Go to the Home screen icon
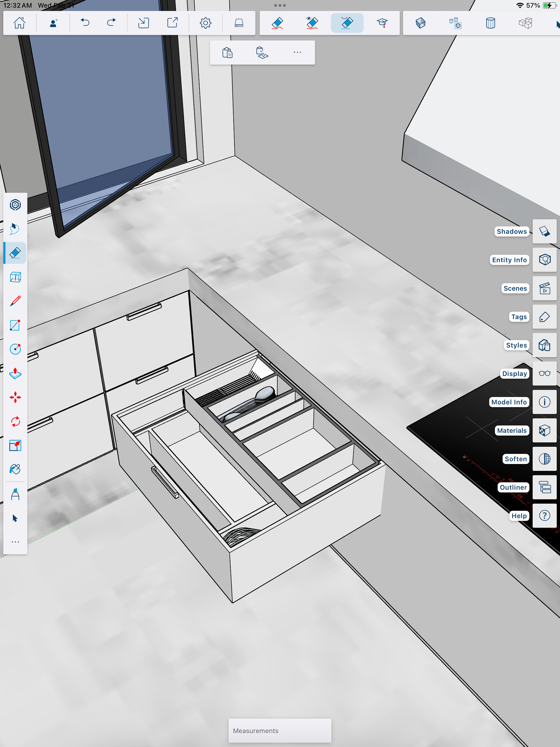Viewport: 560px width, 747px height. 19,23
